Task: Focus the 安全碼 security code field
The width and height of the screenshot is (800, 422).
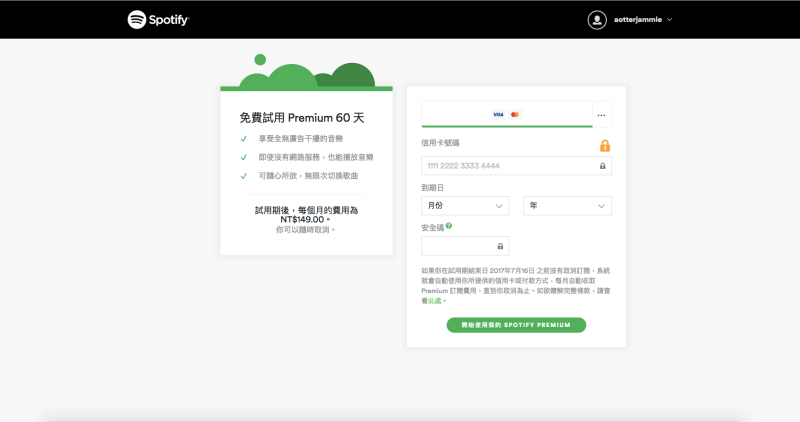Action: 465,246
